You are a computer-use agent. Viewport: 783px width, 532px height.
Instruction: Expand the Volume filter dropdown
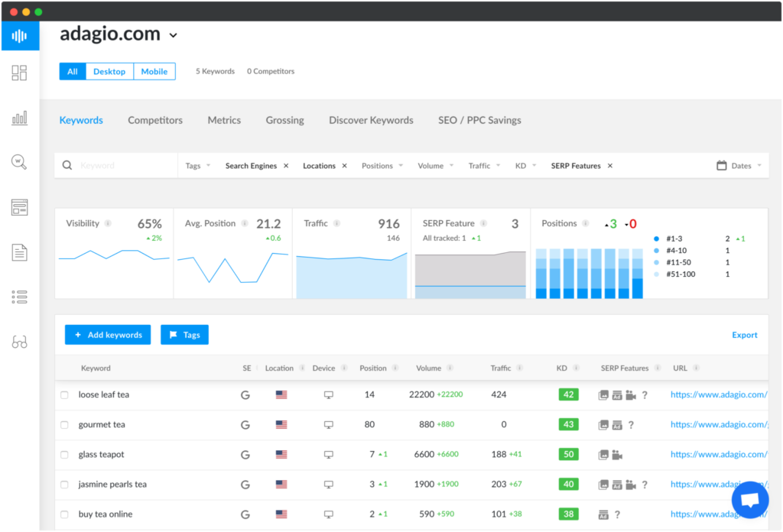(x=436, y=166)
